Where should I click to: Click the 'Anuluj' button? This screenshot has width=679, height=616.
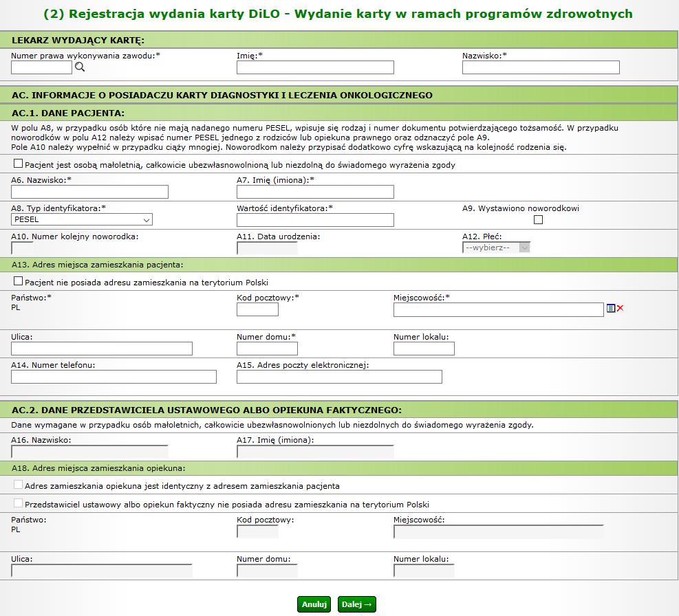(x=314, y=604)
